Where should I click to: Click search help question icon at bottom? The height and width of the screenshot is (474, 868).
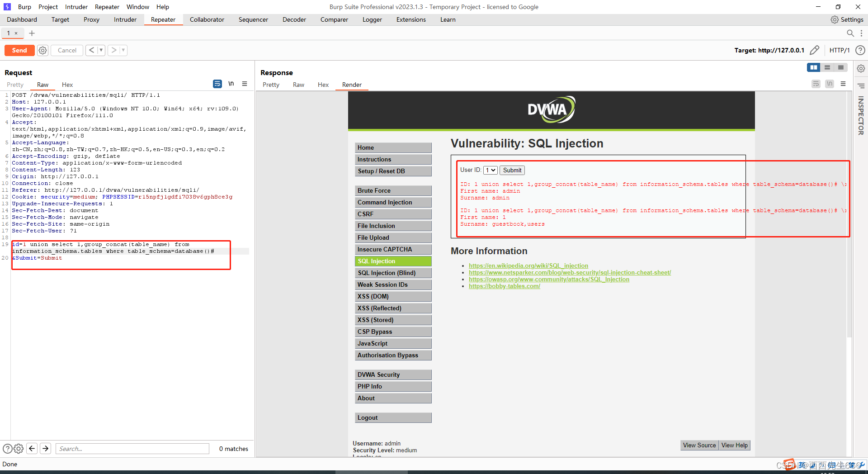point(8,449)
